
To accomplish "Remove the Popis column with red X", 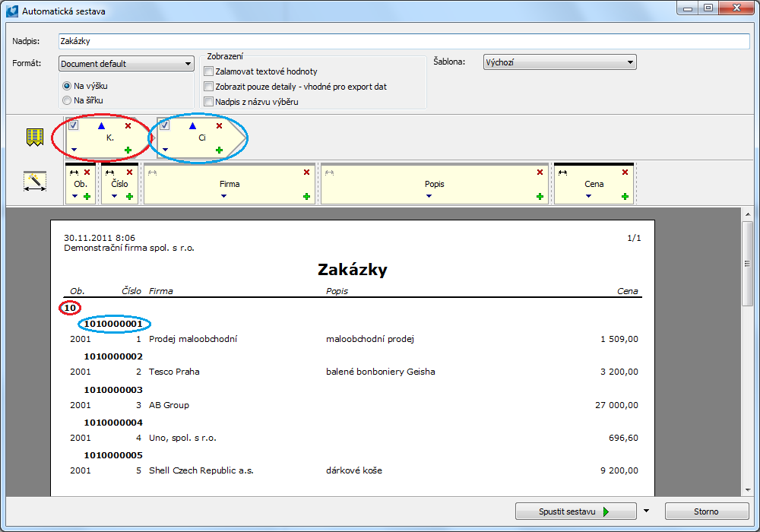I will (540, 172).
